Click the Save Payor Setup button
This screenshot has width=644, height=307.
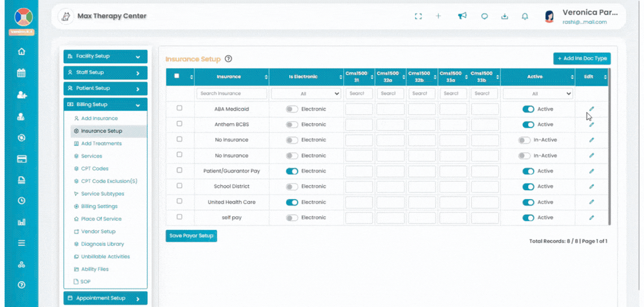click(x=191, y=236)
